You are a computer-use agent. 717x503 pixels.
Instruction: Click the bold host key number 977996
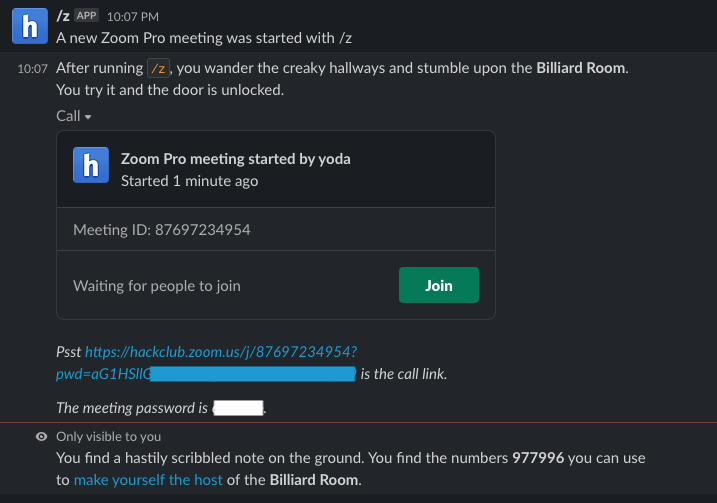(538, 458)
